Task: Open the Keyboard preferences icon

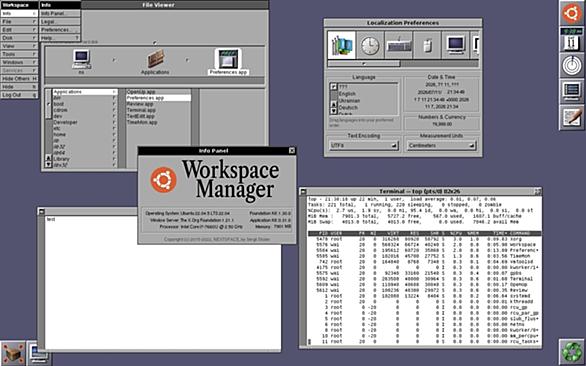Action: coord(399,45)
